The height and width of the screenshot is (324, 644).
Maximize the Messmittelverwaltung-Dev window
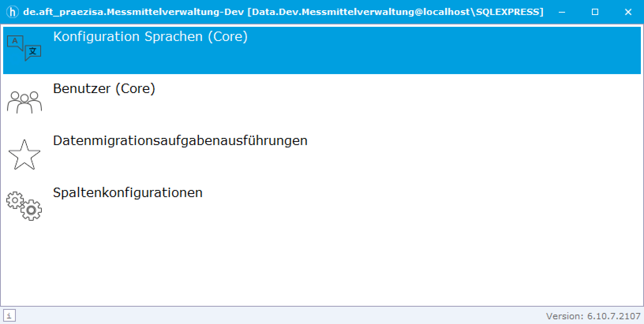pos(595,12)
